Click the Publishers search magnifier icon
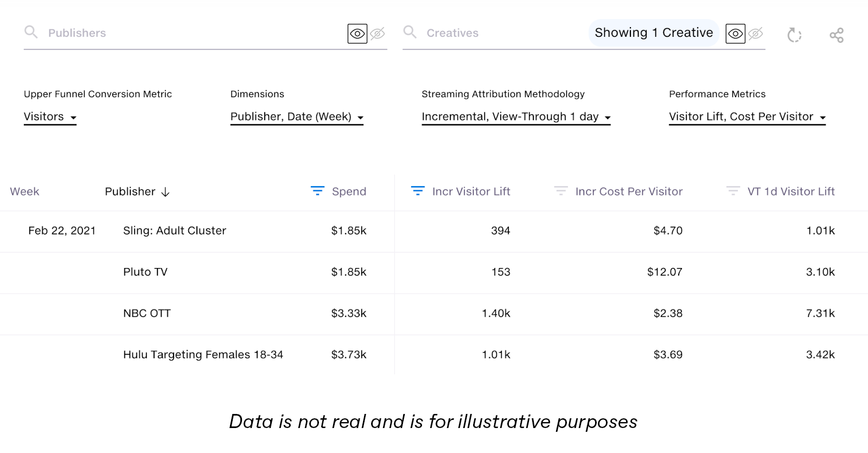 (x=31, y=32)
